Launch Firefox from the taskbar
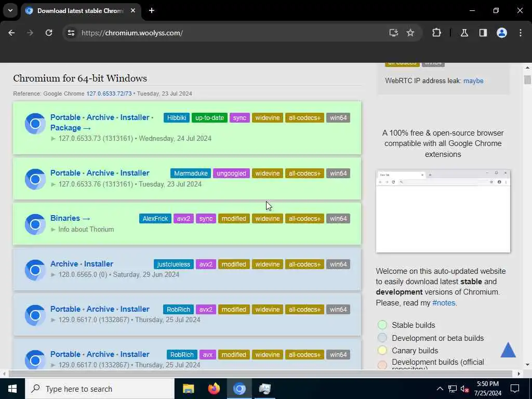The width and height of the screenshot is (532, 399). (x=214, y=389)
